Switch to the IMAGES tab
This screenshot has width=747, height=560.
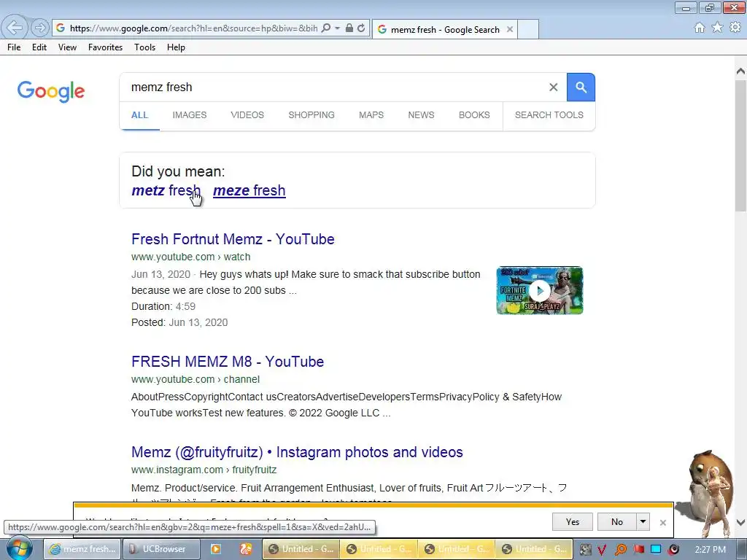[x=190, y=115]
